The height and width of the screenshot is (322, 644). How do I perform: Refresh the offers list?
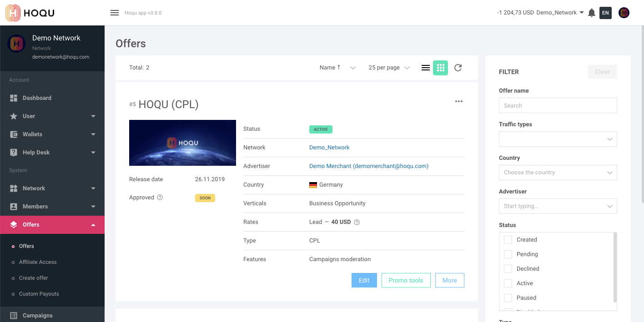pyautogui.click(x=458, y=68)
